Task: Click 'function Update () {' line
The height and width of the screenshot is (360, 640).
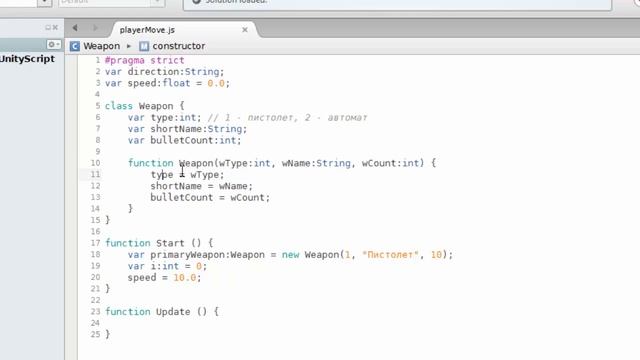Action: (162, 312)
